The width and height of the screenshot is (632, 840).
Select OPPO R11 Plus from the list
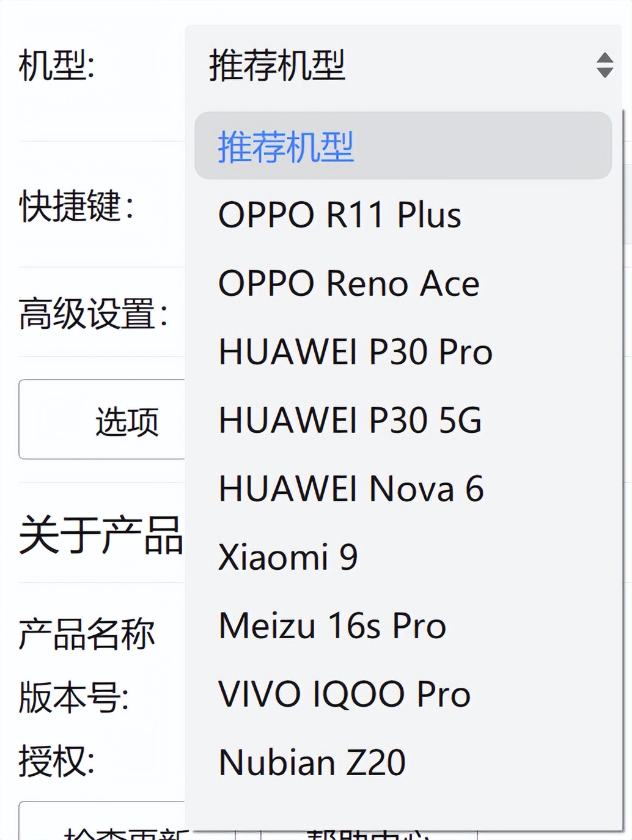click(x=340, y=215)
